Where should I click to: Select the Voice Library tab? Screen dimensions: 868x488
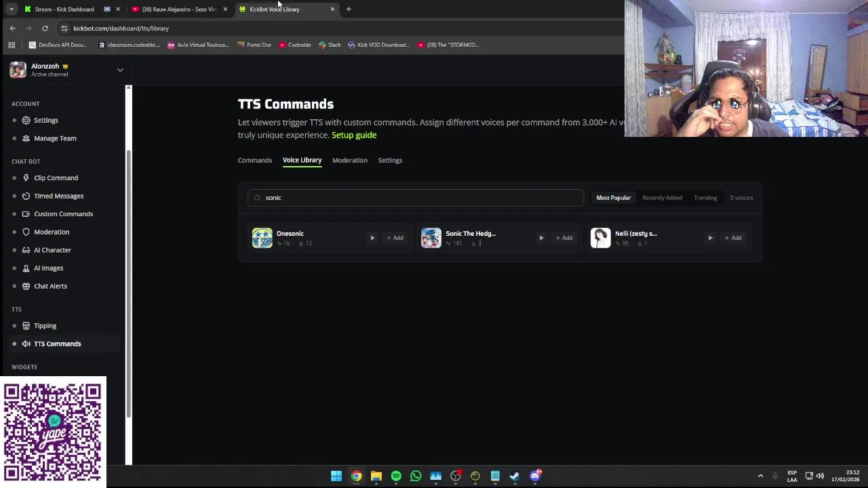click(x=302, y=160)
